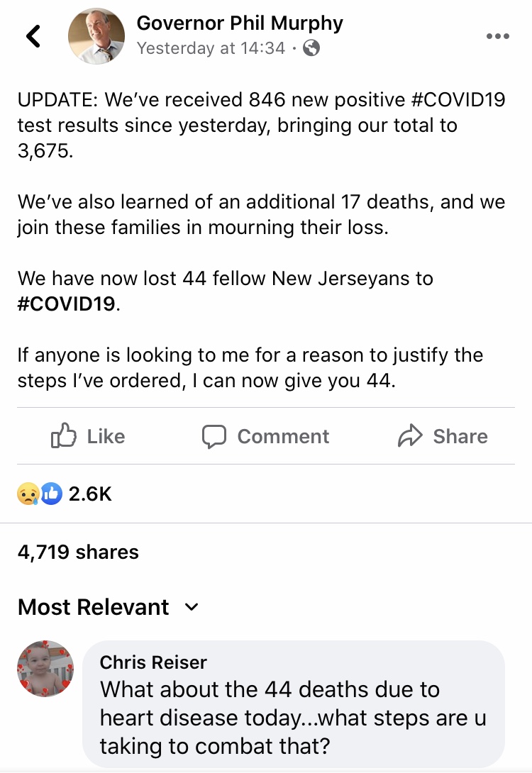View the 4,719 shares

click(x=79, y=552)
